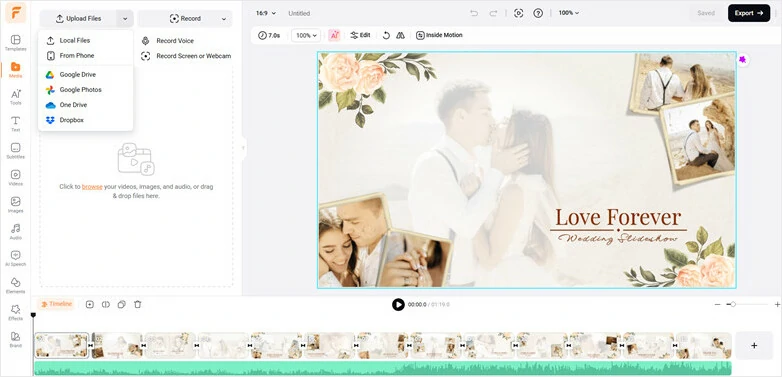Open the Effects sidebar panel
782x377 pixels.
(x=15, y=312)
